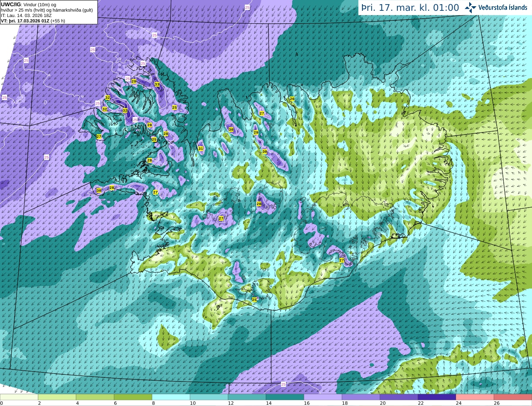Click the "VT: þri. 17.03.2026 01Z (+55 h)" line
This screenshot has height=406, width=532.
point(33,21)
